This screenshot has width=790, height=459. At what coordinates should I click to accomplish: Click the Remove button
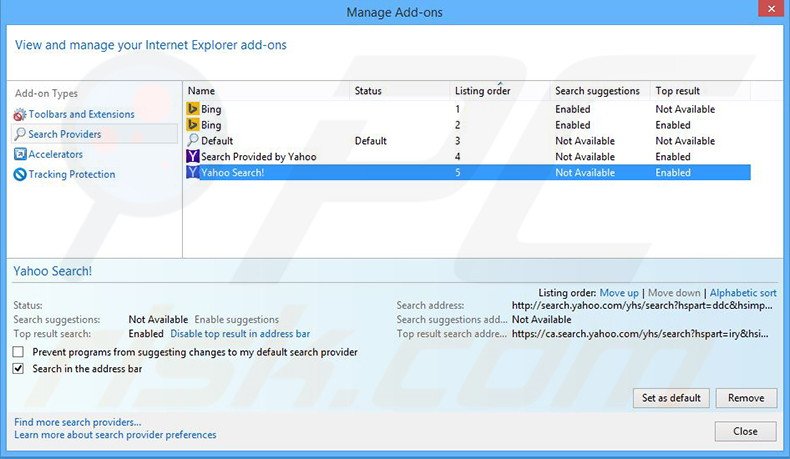(746, 398)
